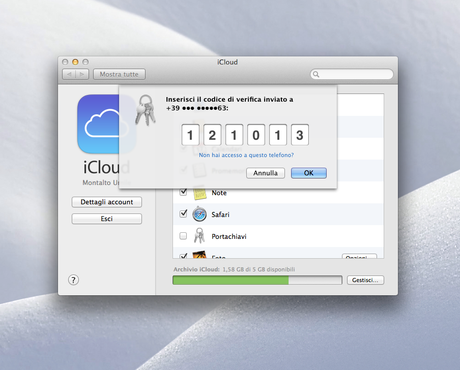Select the first code digit box
Viewport: 460px width, 370px height.
190,135
